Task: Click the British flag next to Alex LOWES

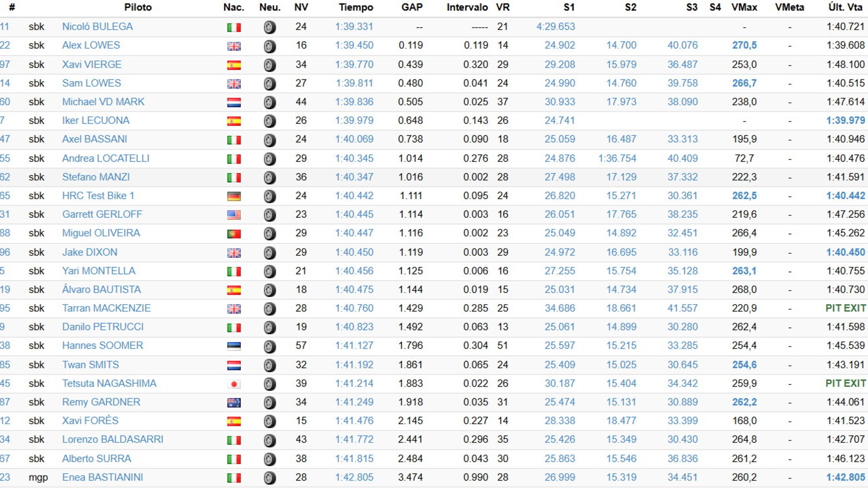Action: [x=234, y=46]
